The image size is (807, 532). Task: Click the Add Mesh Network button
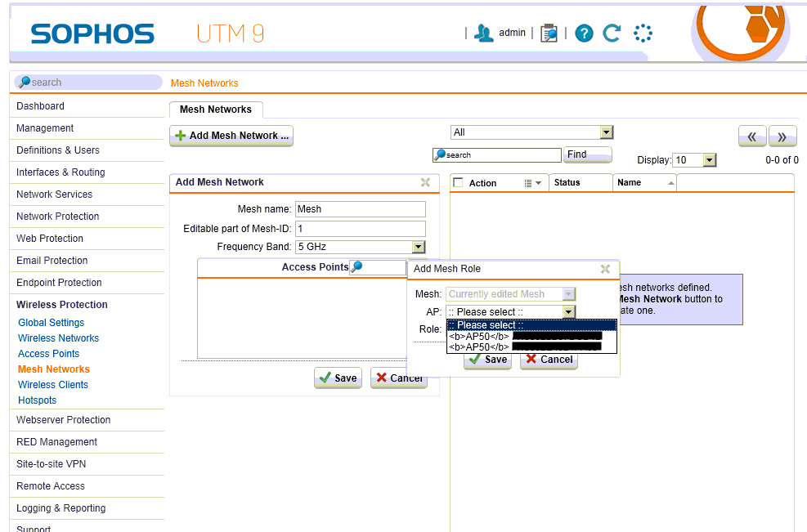(231, 136)
